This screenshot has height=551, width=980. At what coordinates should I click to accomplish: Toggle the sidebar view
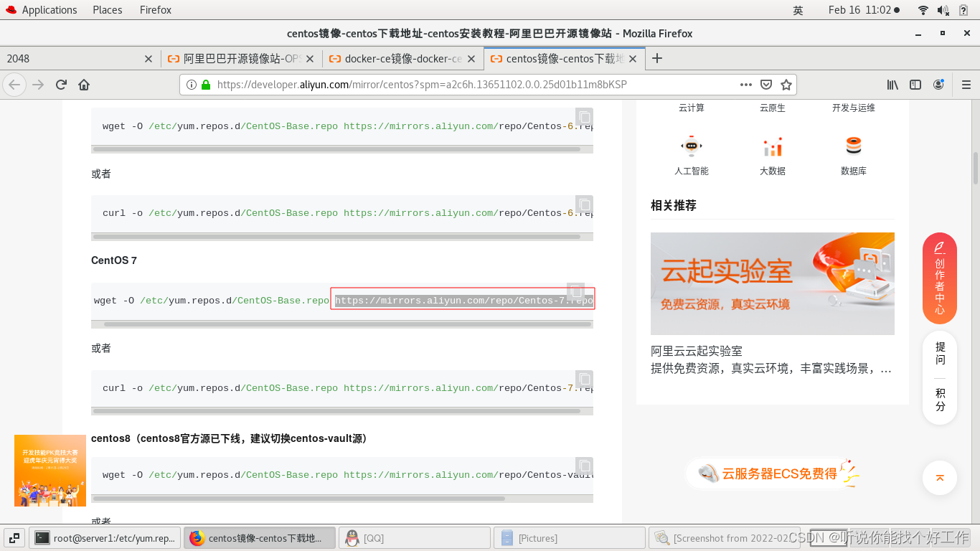point(915,85)
